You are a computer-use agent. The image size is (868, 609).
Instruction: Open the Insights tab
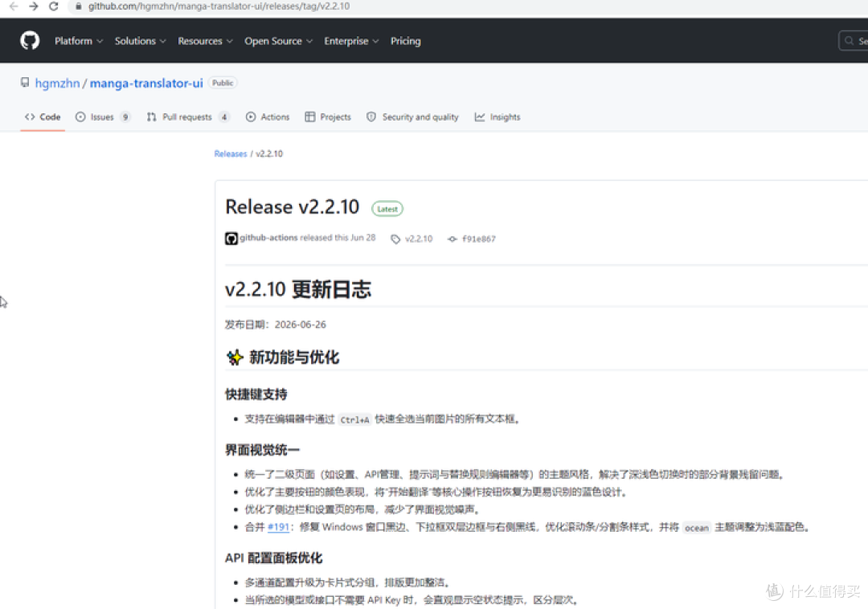497,116
